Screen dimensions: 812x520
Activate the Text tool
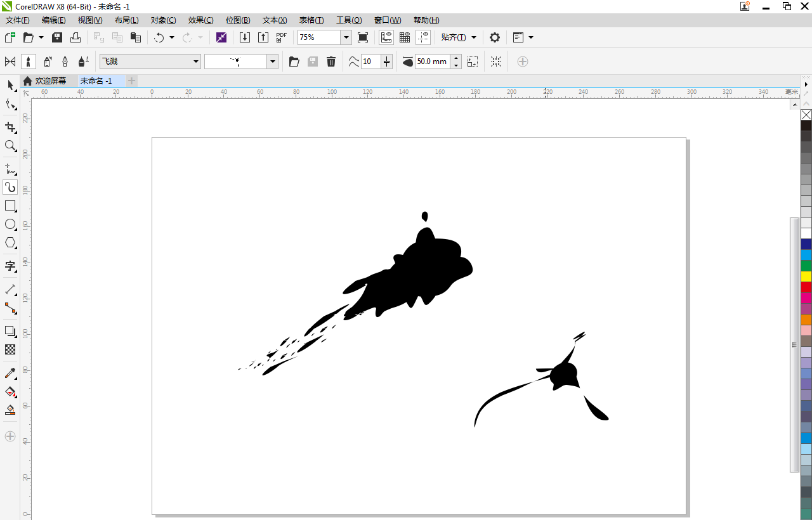[10, 266]
